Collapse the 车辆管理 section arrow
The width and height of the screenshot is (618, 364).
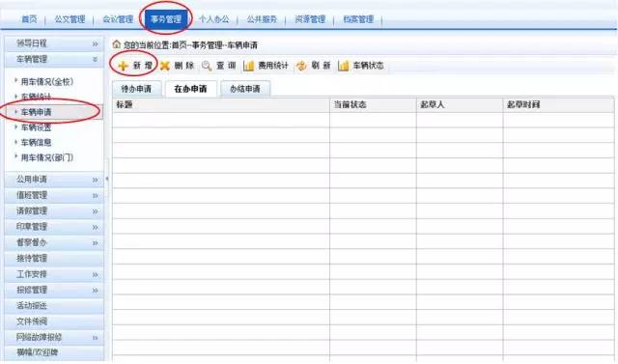[x=95, y=60]
